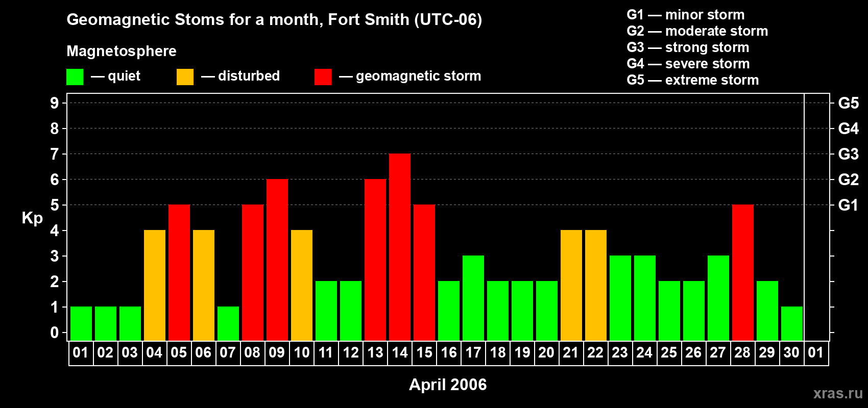Image resolution: width=868 pixels, height=408 pixels.
Task: Select the green bar for day 01
Action: pos(81,324)
